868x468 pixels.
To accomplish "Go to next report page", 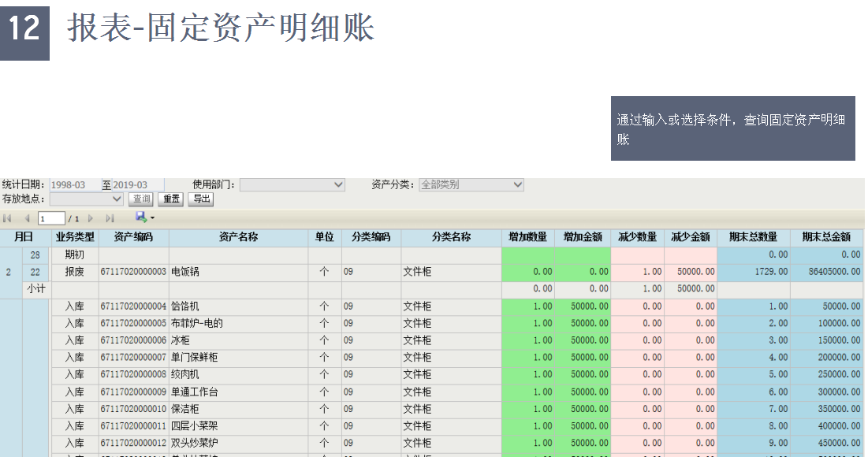I will pos(91,218).
